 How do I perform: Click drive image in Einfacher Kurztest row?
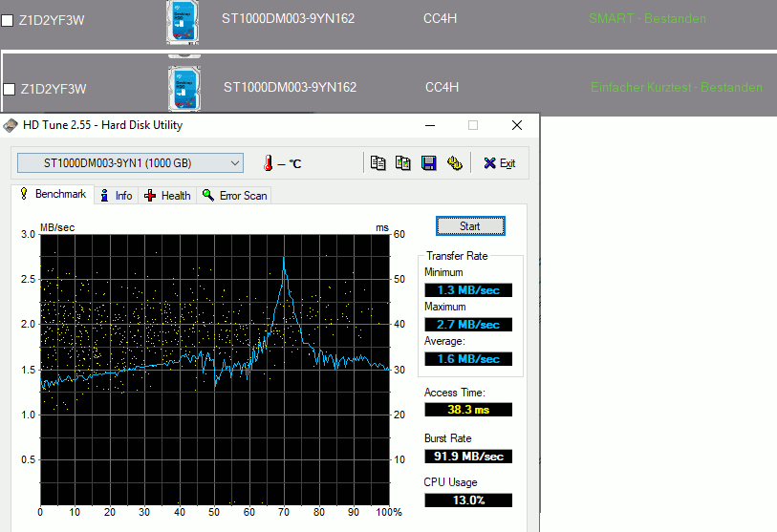184,89
